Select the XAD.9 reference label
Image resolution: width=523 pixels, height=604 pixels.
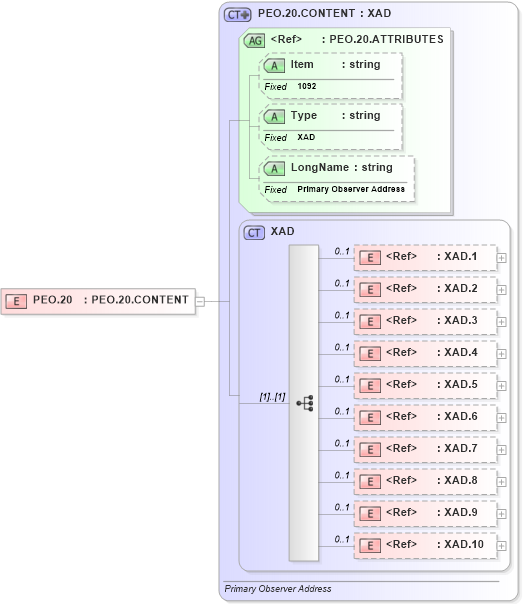tap(431, 512)
